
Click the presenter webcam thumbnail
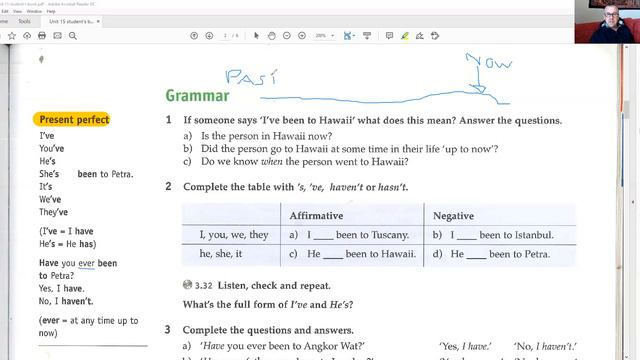pyautogui.click(x=607, y=22)
